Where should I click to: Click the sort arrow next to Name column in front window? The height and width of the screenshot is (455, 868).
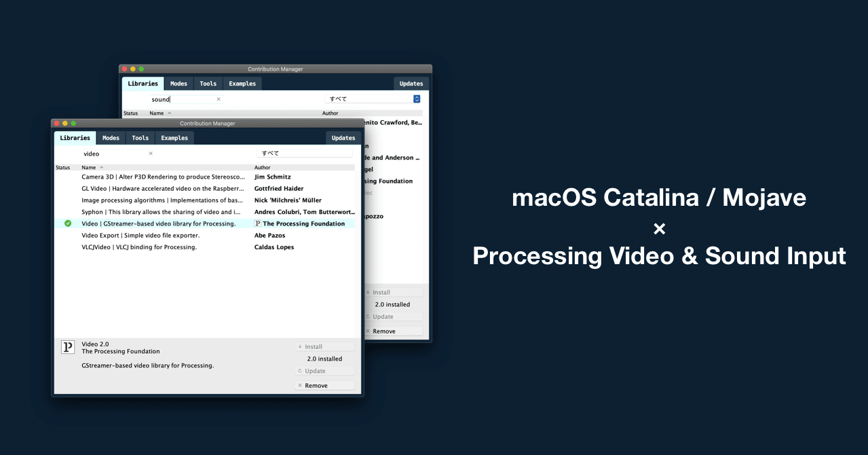point(102,167)
